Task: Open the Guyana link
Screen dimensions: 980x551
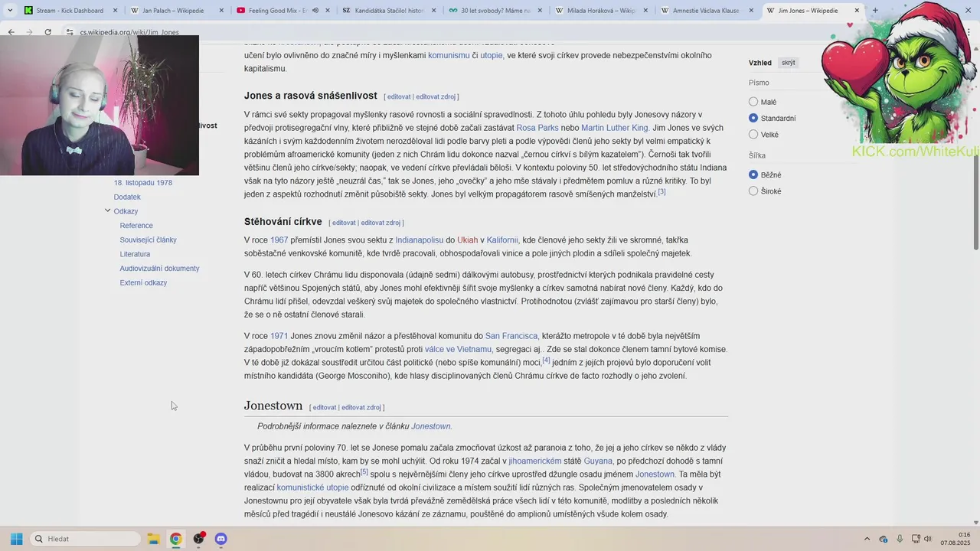Action: (598, 461)
